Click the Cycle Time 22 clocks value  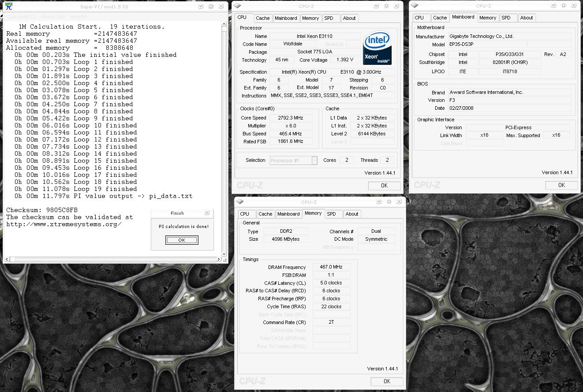[331, 306]
